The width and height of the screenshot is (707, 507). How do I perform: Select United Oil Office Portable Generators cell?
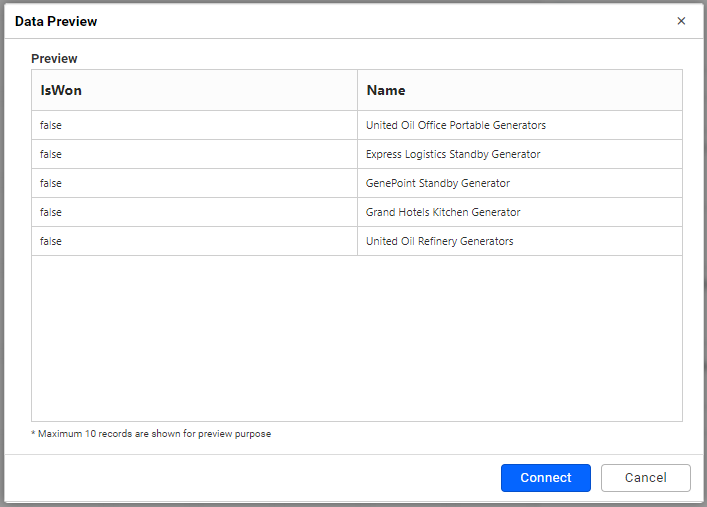(x=456, y=125)
